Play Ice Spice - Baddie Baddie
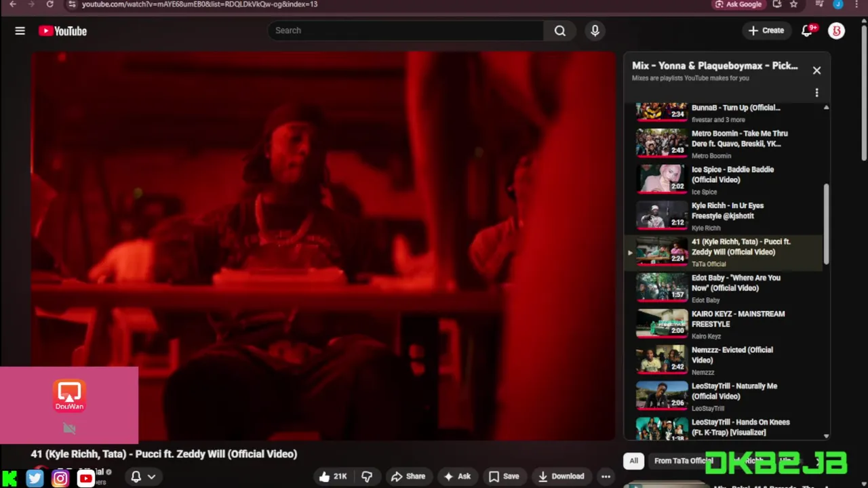Image resolution: width=868 pixels, height=488 pixels. (x=723, y=180)
